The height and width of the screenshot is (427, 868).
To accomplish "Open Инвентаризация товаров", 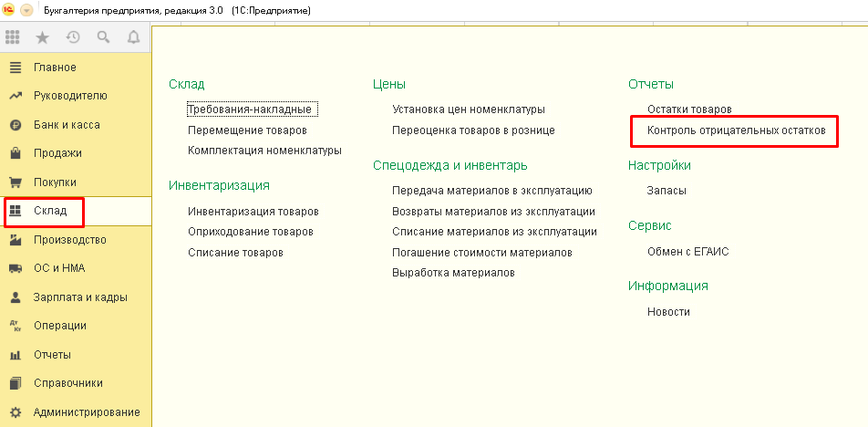I will 253,212.
